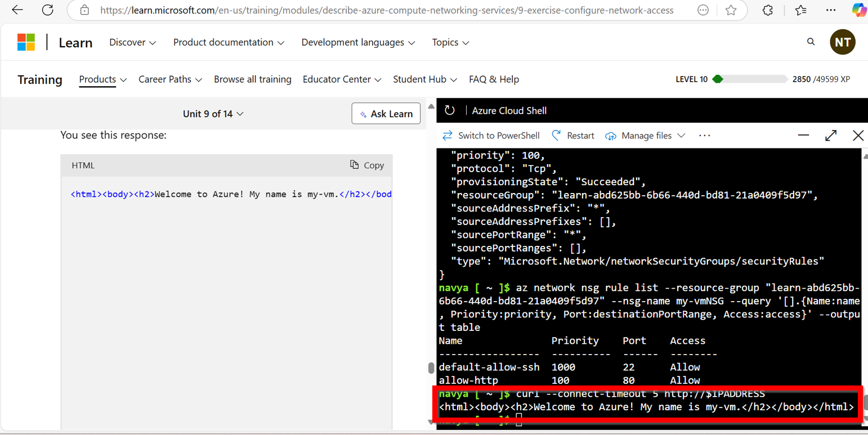Image resolution: width=868 pixels, height=435 pixels.
Task: Maximize the Cloud Shell pane
Action: pyautogui.click(x=831, y=136)
